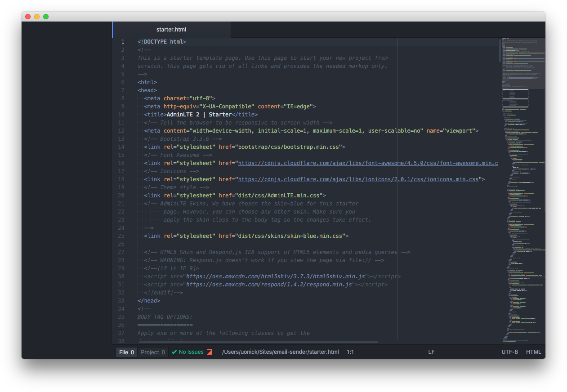Viewport: 567px width, 392px height.
Task: Click the closing </head> tag
Action: [149, 301]
